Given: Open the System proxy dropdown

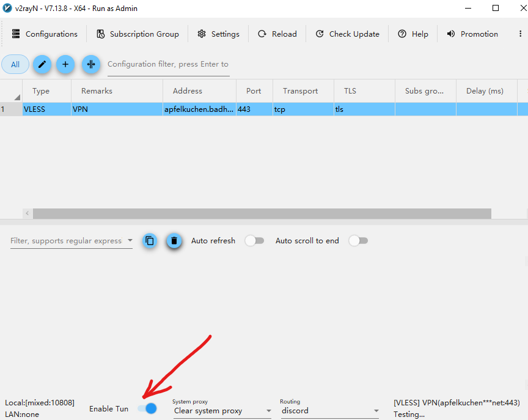Looking at the screenshot, I should [222, 411].
